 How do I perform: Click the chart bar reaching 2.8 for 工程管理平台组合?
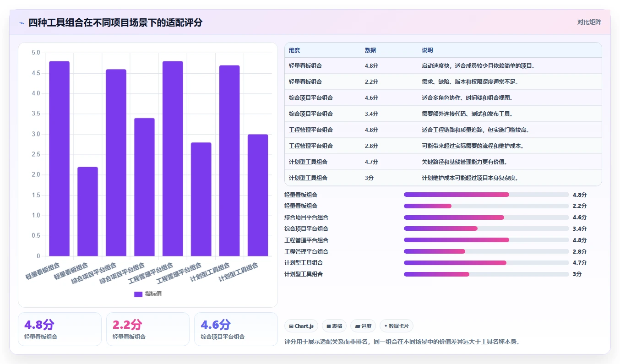(201, 199)
